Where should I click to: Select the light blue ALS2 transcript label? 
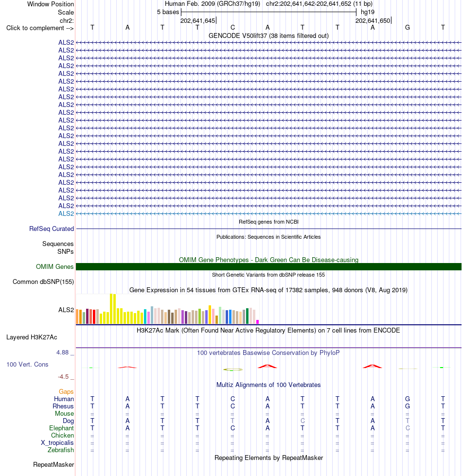[x=66, y=214]
